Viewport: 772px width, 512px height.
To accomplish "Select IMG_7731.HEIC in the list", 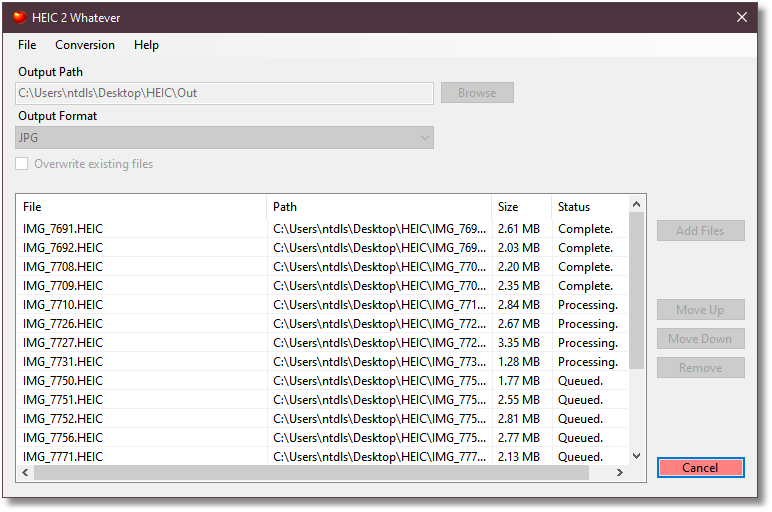I will click(63, 362).
